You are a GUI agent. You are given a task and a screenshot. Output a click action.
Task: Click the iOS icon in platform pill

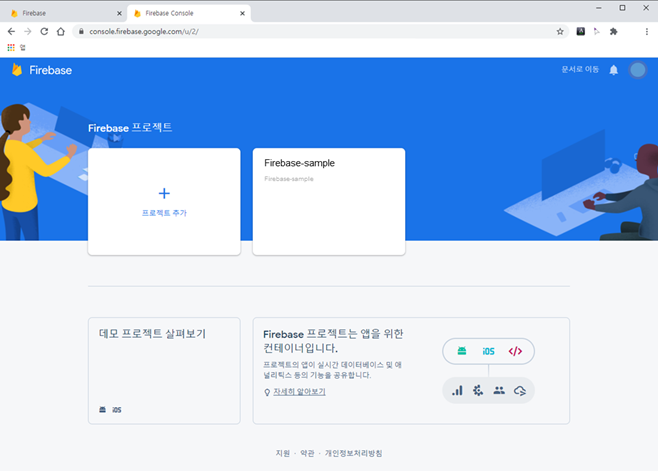(488, 351)
